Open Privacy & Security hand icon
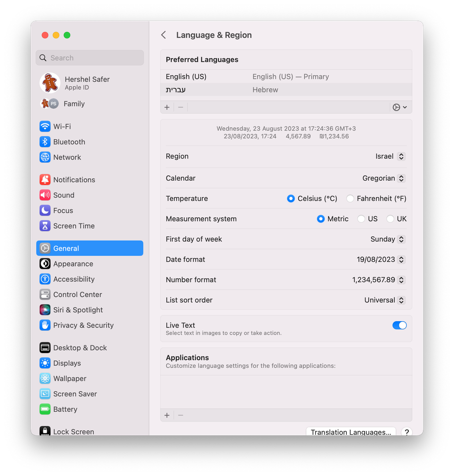The image size is (454, 476). 45,325
